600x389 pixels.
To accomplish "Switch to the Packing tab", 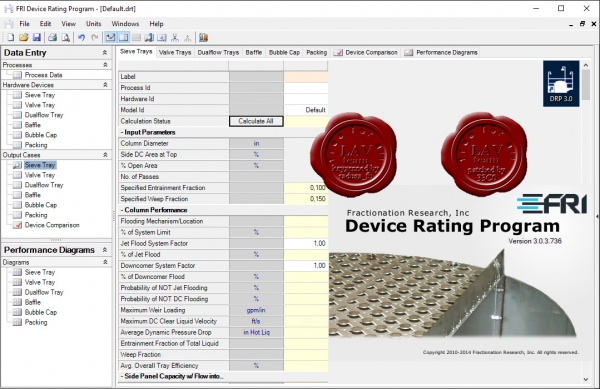I will point(316,52).
